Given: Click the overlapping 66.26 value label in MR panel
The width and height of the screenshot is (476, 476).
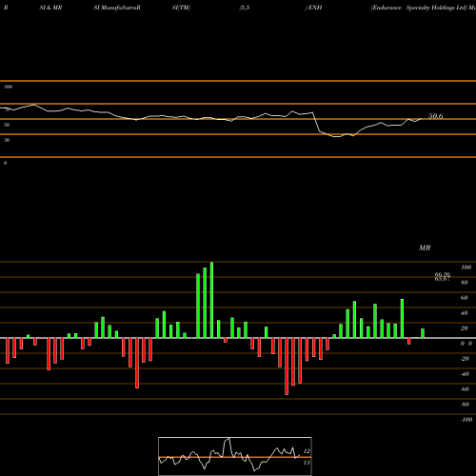Looking at the screenshot, I should 443,275.
